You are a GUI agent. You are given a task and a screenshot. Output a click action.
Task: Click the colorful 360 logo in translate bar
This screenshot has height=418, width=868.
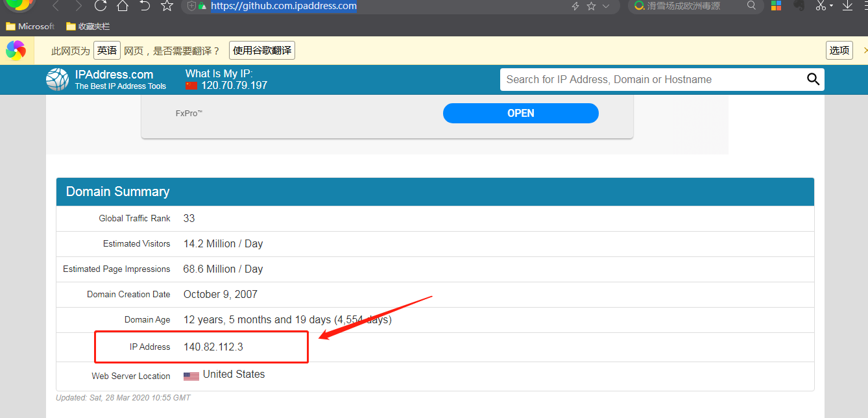click(x=16, y=50)
